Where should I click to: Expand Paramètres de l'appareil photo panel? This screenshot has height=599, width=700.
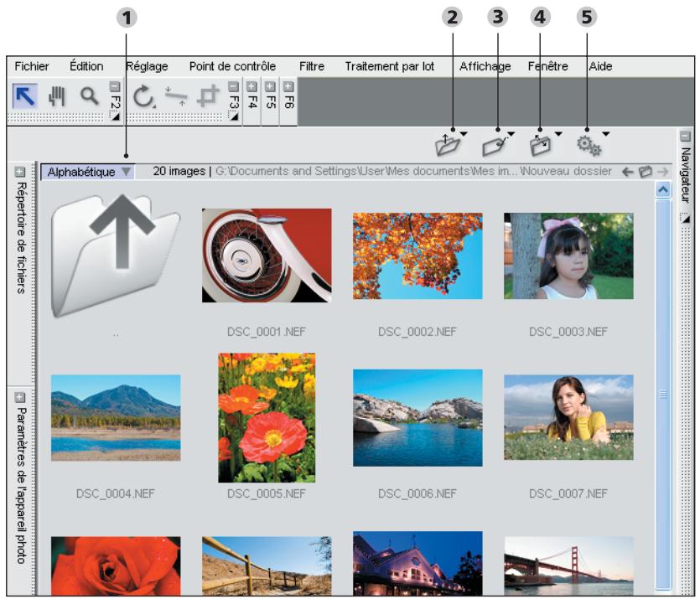click(x=19, y=397)
